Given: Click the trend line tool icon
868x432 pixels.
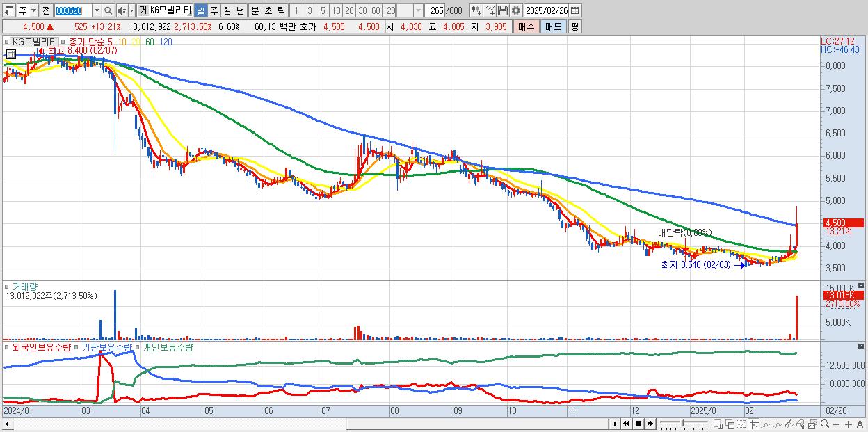Looking at the screenshot, I should pyautogui.click(x=766, y=424).
